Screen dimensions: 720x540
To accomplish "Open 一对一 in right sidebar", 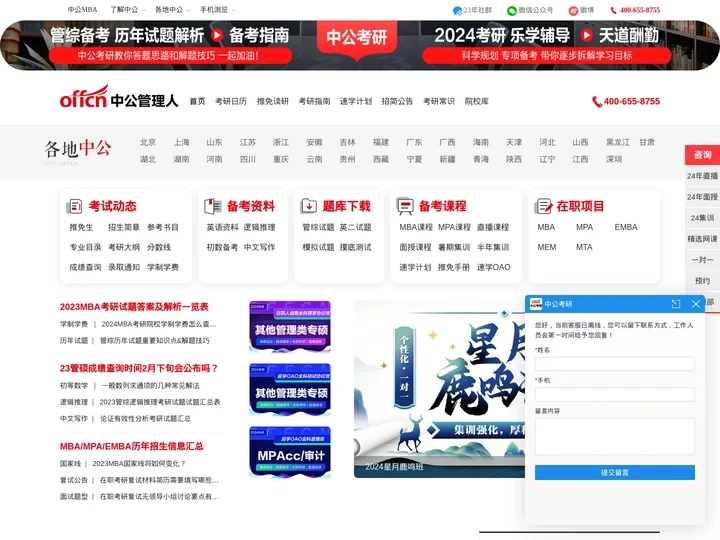I will 702,260.
